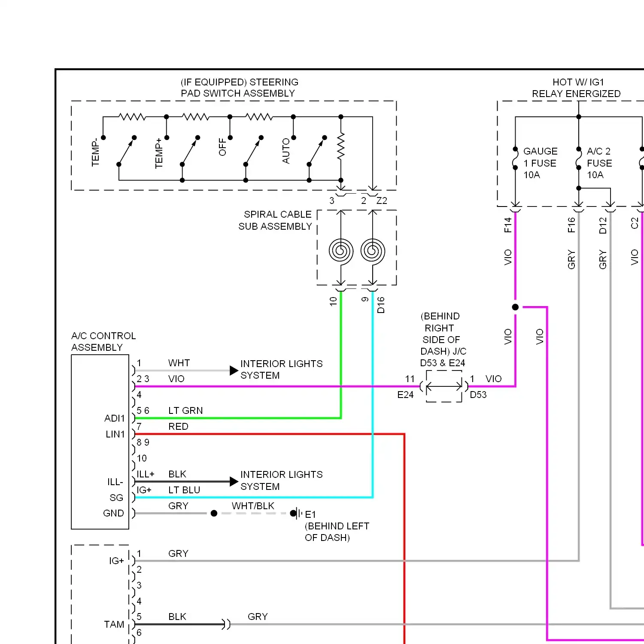
Task: Click the 'LIN1' terminal label
Action: [115, 434]
